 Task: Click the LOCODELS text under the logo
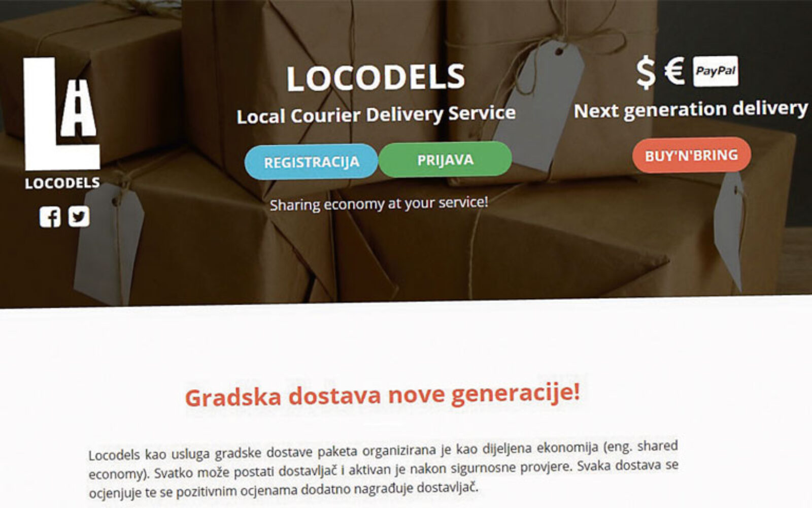click(62, 183)
